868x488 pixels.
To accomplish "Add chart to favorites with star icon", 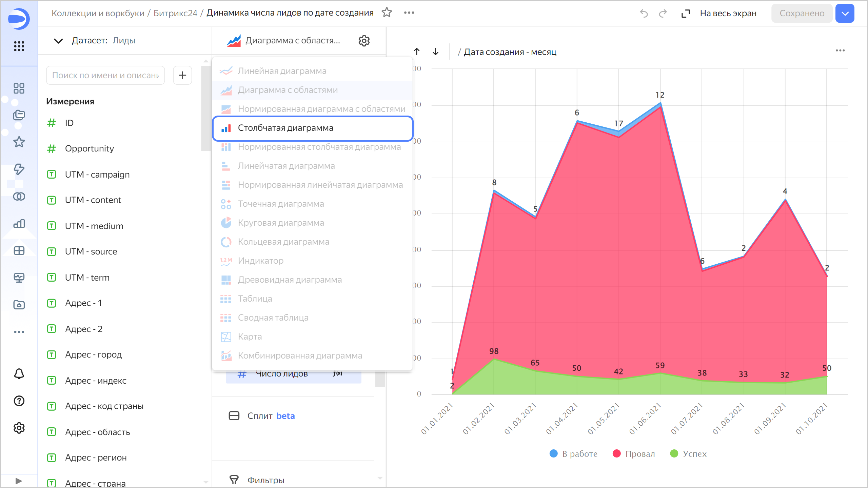I will pyautogui.click(x=387, y=13).
